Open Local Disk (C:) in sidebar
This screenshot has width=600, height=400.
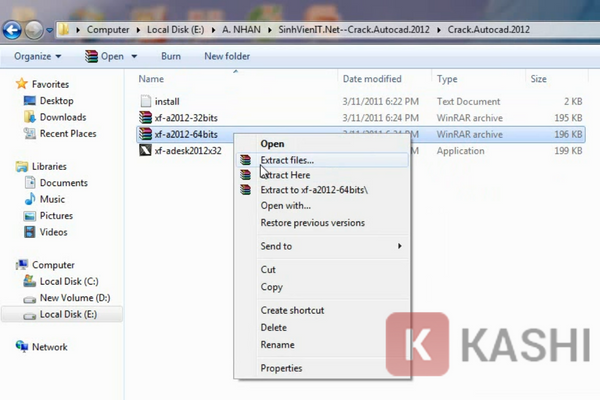69,281
